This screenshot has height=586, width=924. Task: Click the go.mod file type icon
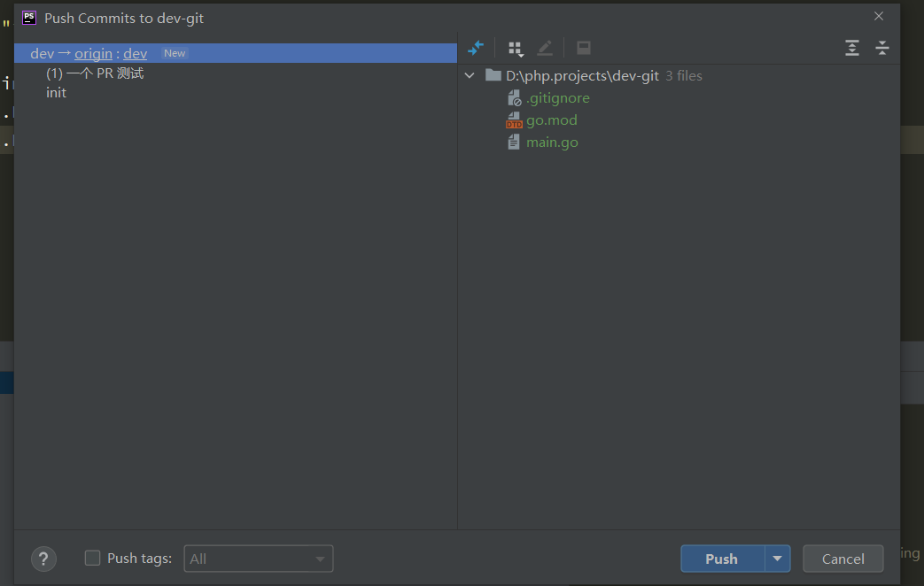(x=514, y=120)
